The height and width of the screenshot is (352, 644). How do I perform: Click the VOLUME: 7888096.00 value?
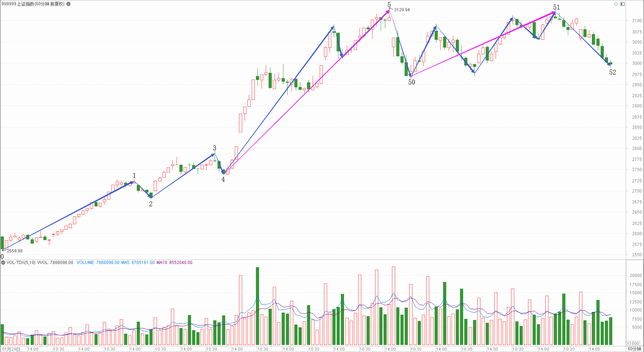98,263
